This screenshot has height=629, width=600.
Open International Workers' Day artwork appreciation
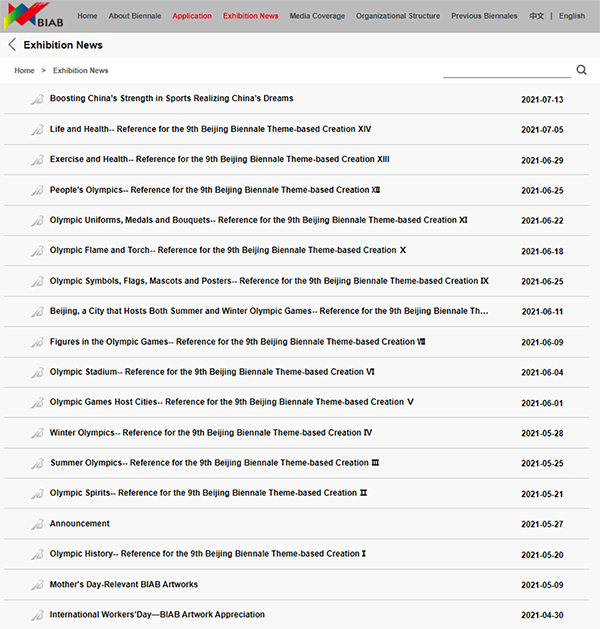[x=157, y=614]
